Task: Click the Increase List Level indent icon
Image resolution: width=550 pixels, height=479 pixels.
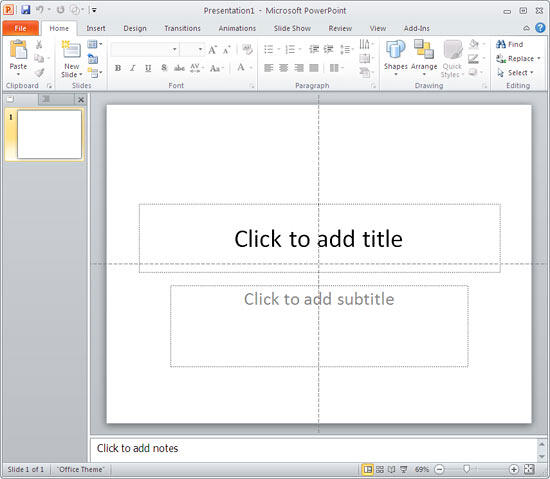Action: click(328, 49)
